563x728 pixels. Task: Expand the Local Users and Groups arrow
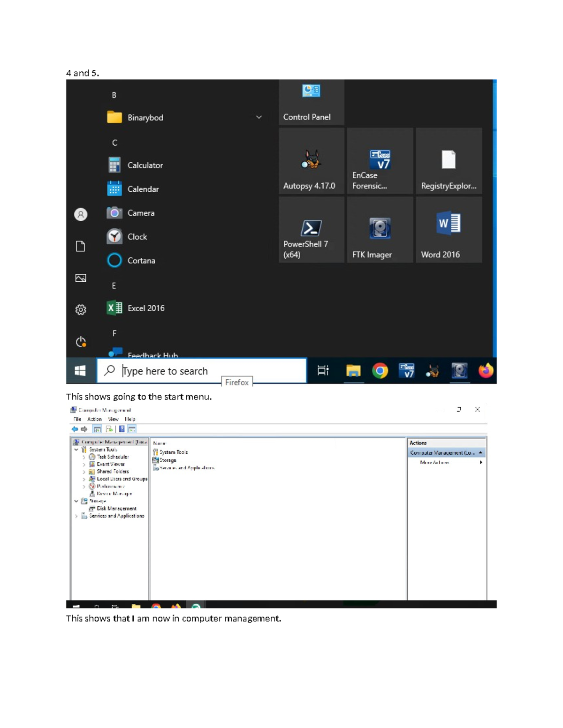84,479
